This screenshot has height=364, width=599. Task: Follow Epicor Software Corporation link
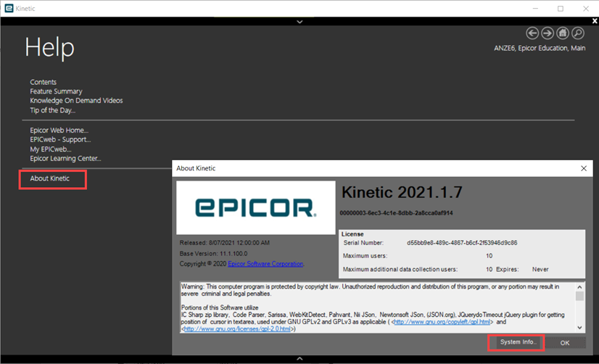(265, 264)
